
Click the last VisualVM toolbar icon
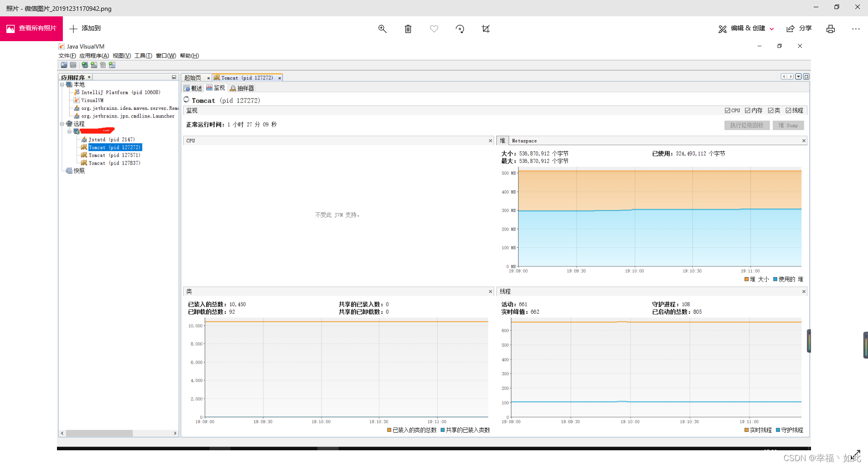pos(112,65)
